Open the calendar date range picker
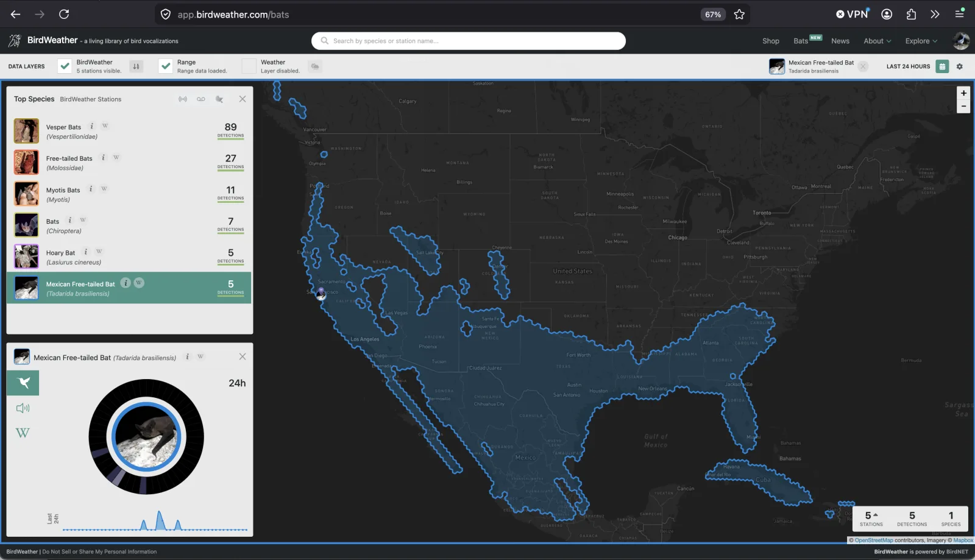This screenshot has height=560, width=975. 942,66
